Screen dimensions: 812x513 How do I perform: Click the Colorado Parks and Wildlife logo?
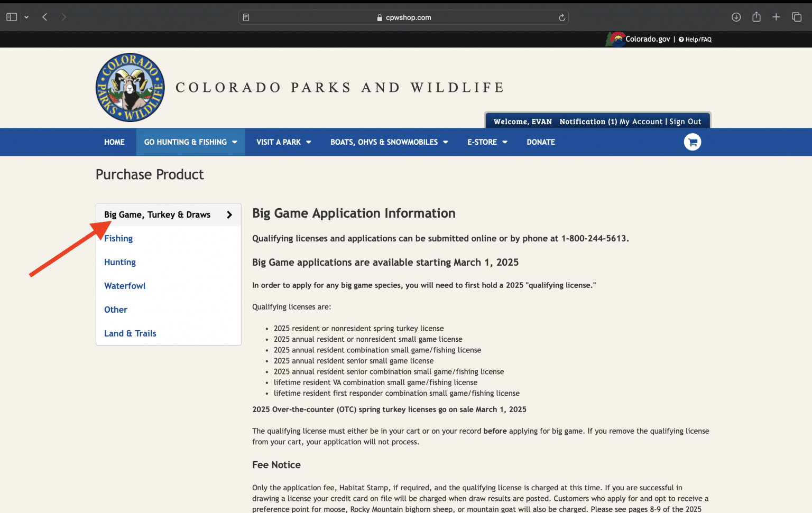coord(130,87)
